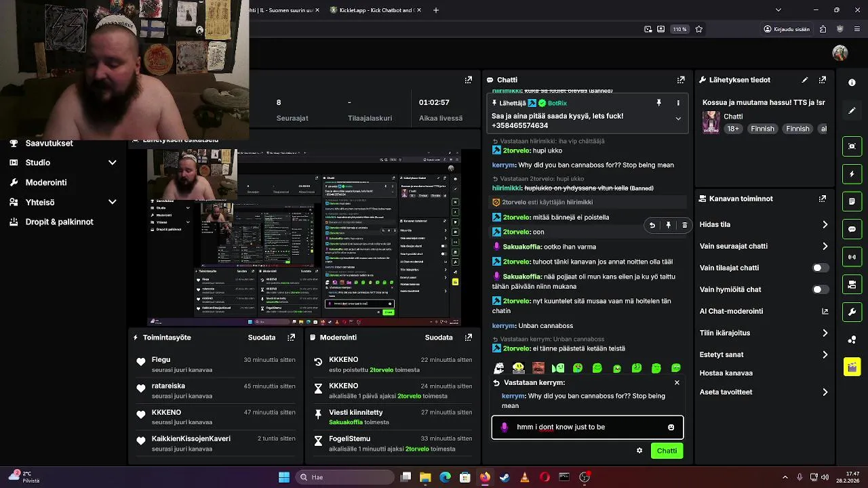Image resolution: width=868 pixels, height=488 pixels.
Task: Pop out the Lähetyksen tiedot panel
Action: (x=823, y=80)
